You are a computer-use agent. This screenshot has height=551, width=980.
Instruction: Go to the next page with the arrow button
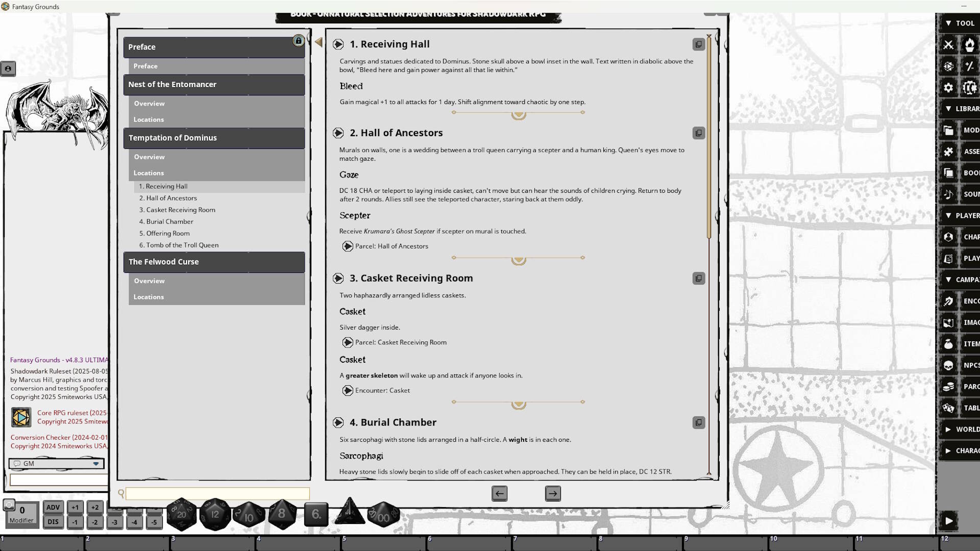click(x=552, y=493)
